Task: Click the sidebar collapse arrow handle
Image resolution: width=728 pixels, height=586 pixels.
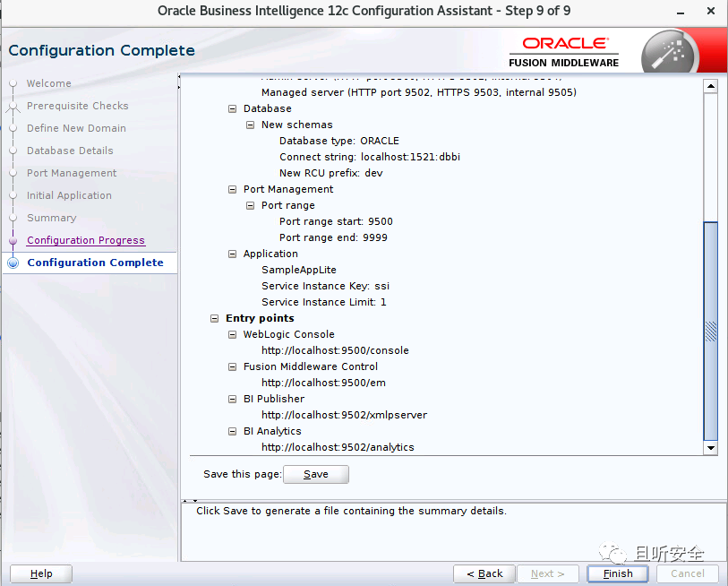Action: [179, 82]
